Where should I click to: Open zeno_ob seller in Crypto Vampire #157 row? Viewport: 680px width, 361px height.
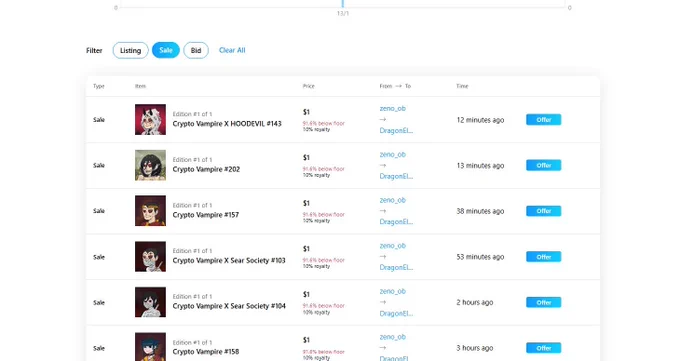tap(392, 200)
